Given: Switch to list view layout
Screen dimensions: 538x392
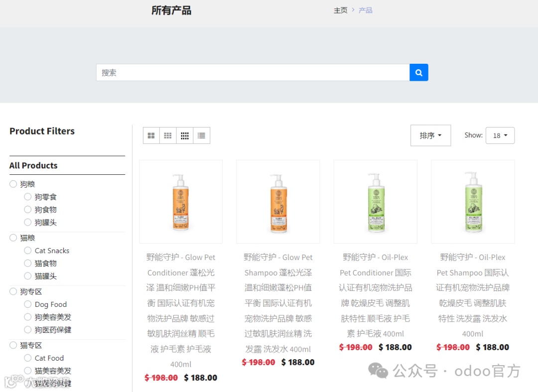Looking at the screenshot, I should tap(201, 135).
